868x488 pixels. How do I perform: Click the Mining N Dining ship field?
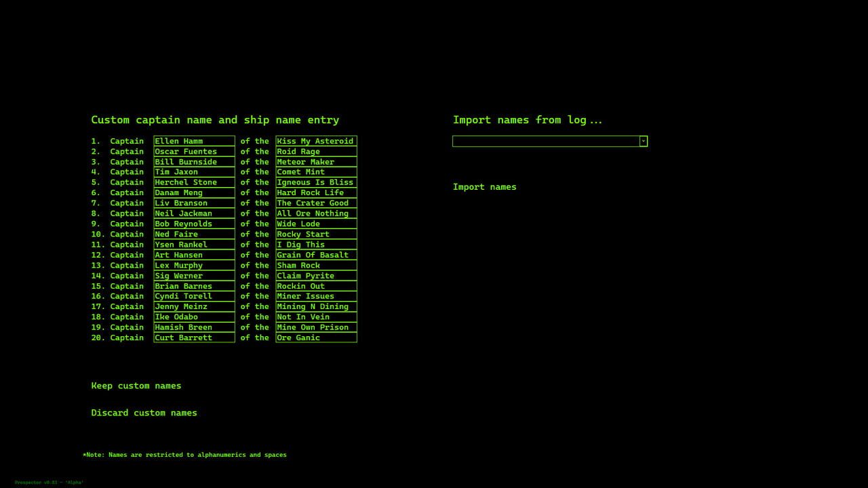(x=315, y=306)
